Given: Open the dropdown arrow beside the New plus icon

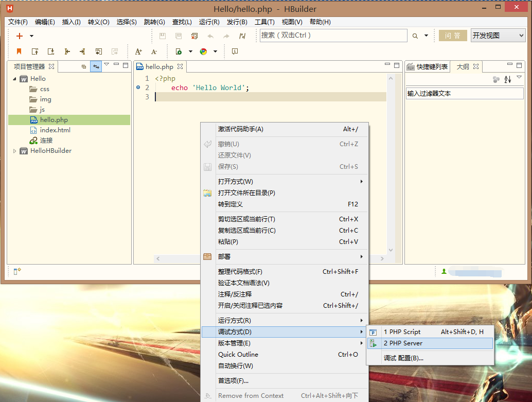Looking at the screenshot, I should click(x=31, y=36).
